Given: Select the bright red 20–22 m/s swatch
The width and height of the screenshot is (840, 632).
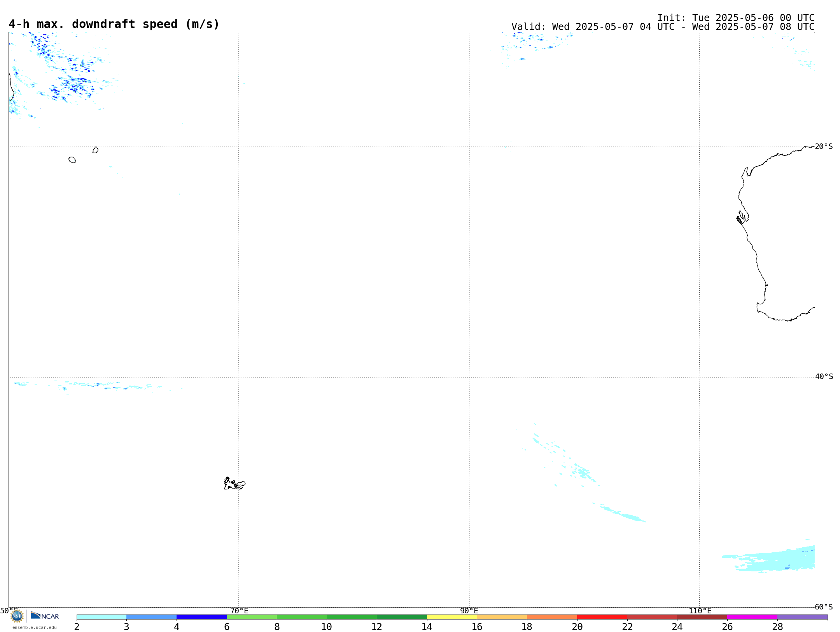Looking at the screenshot, I should pos(602,617).
